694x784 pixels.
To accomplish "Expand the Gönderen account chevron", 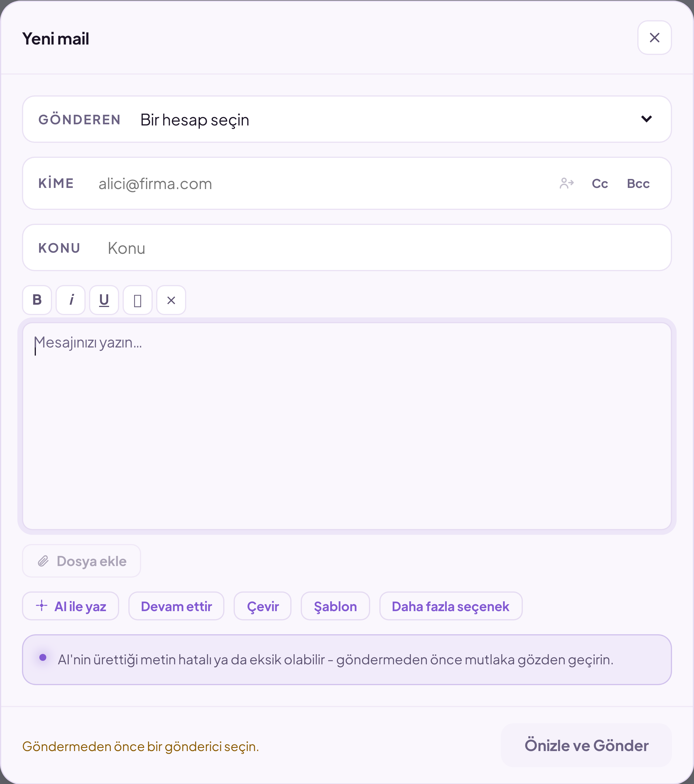I will 646,119.
